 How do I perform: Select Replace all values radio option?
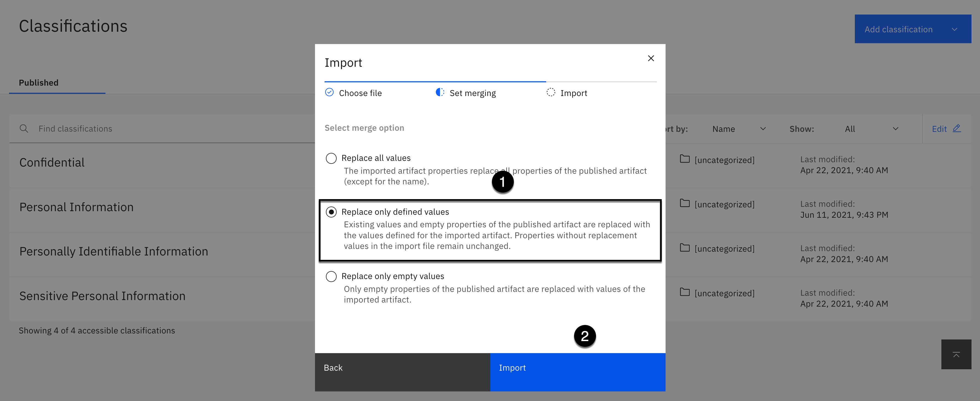click(x=331, y=158)
